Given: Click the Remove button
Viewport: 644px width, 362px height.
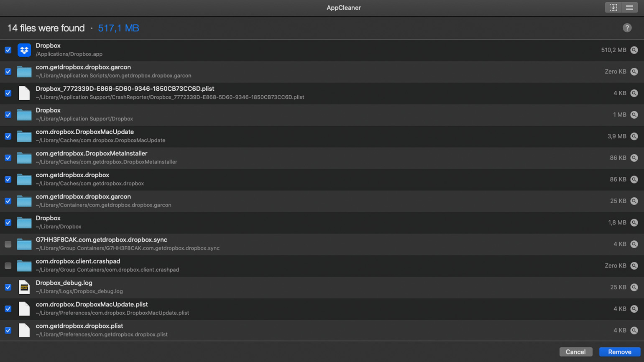Looking at the screenshot, I should point(619,352).
